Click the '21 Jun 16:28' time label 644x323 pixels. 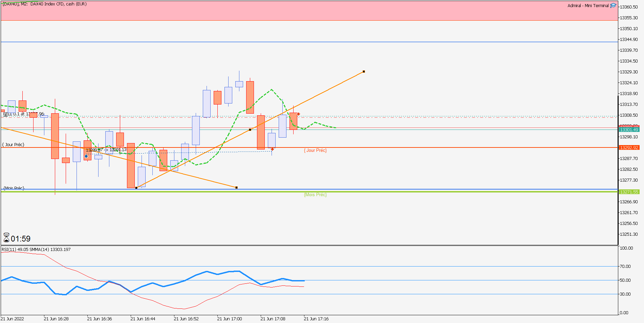56,319
